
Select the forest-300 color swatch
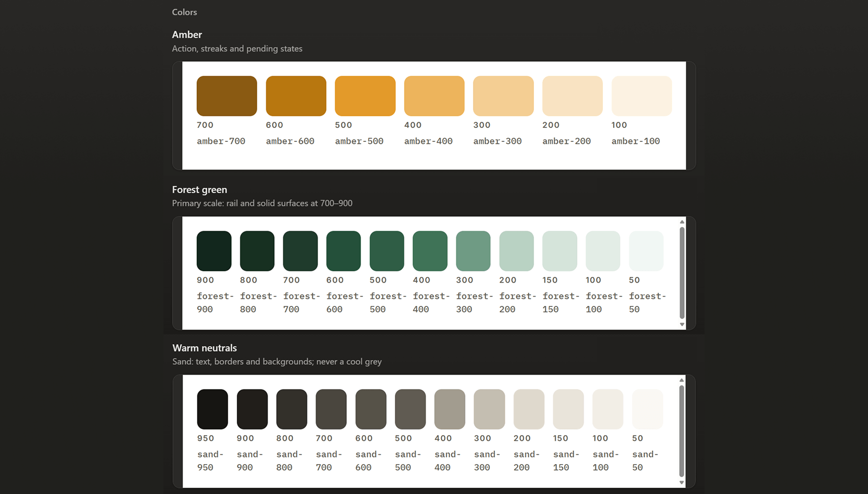(x=473, y=251)
